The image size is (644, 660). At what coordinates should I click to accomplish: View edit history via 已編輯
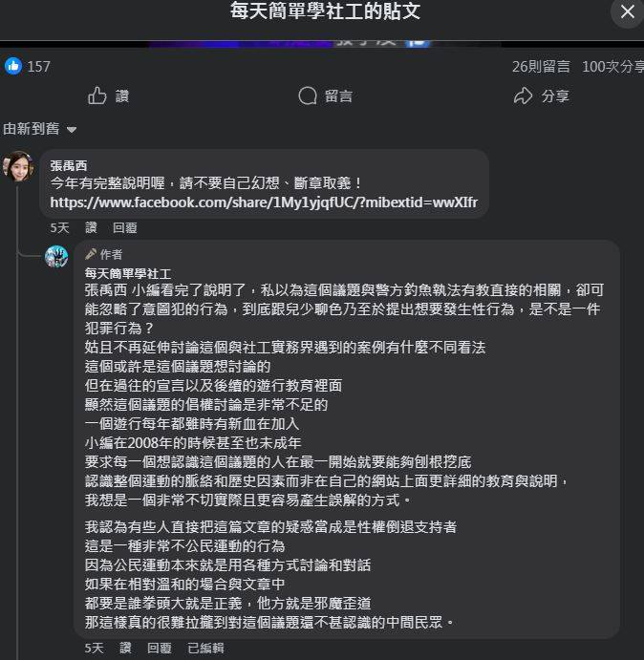tap(205, 648)
